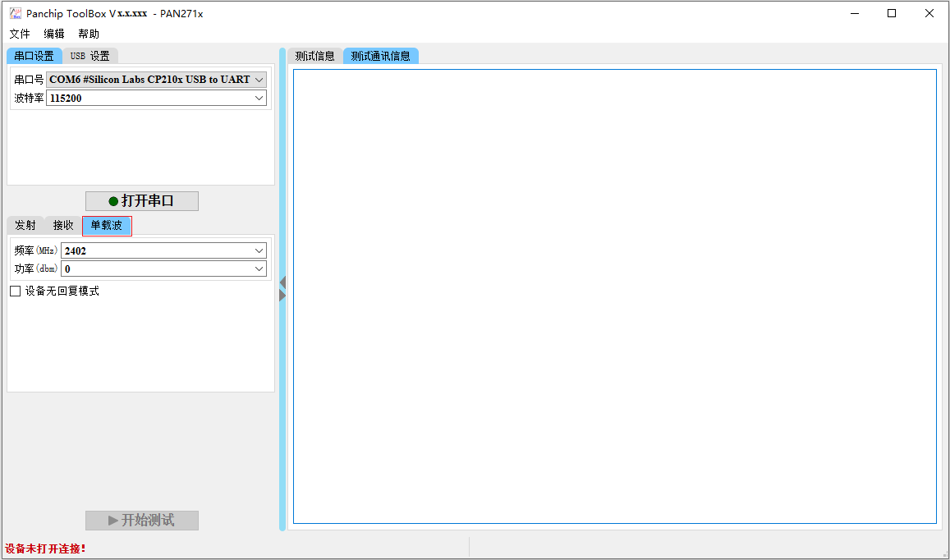
Task: Select the 单载波 tab
Action: (x=107, y=225)
